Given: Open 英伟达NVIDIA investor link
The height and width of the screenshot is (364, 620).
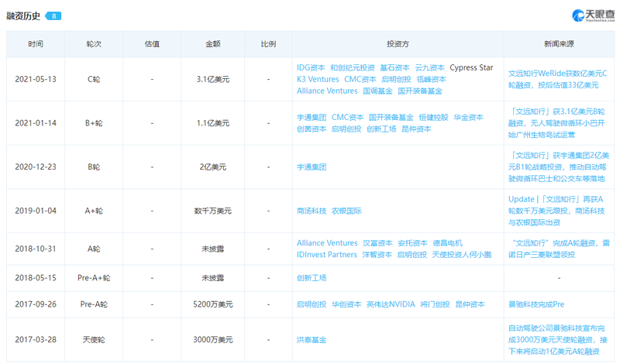Looking at the screenshot, I should pyautogui.click(x=391, y=304).
